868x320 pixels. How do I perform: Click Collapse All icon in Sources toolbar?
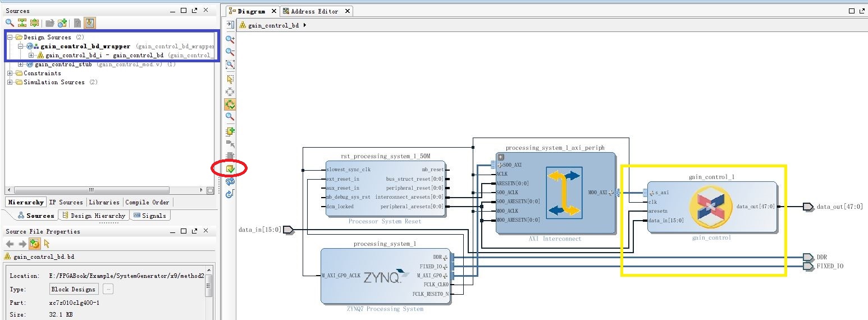point(22,23)
